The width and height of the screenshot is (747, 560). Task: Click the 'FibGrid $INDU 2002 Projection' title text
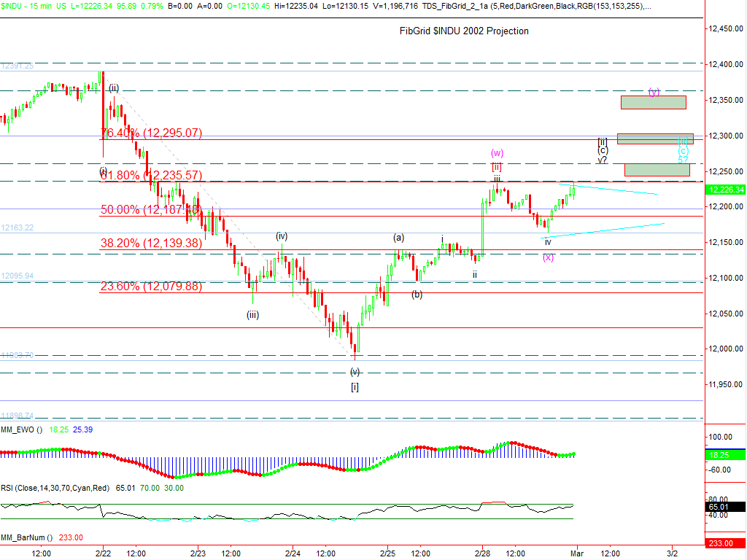(x=464, y=31)
